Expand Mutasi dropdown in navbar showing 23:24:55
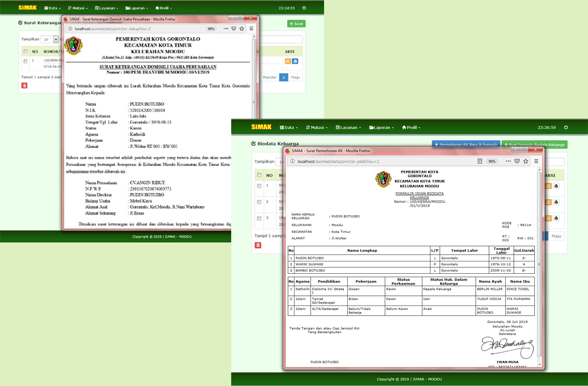Screen dimensions: 588x386 [x=78, y=8]
